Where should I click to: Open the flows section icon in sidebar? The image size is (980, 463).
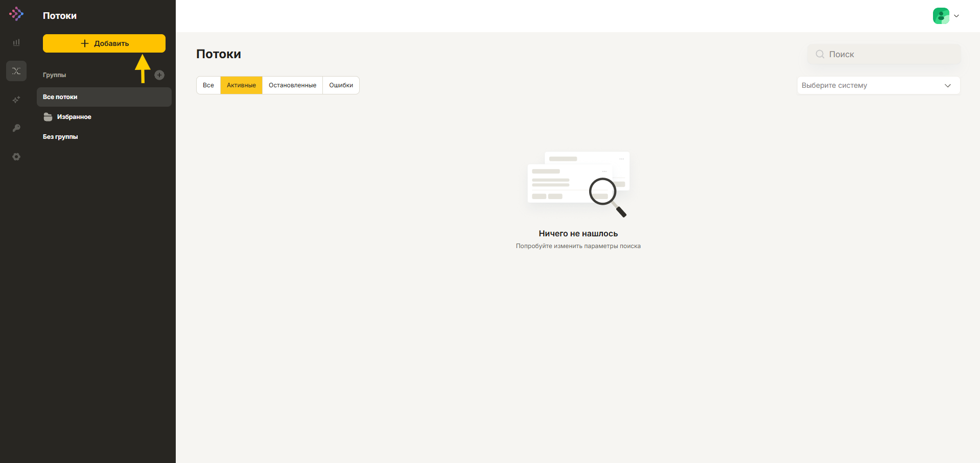(x=16, y=71)
